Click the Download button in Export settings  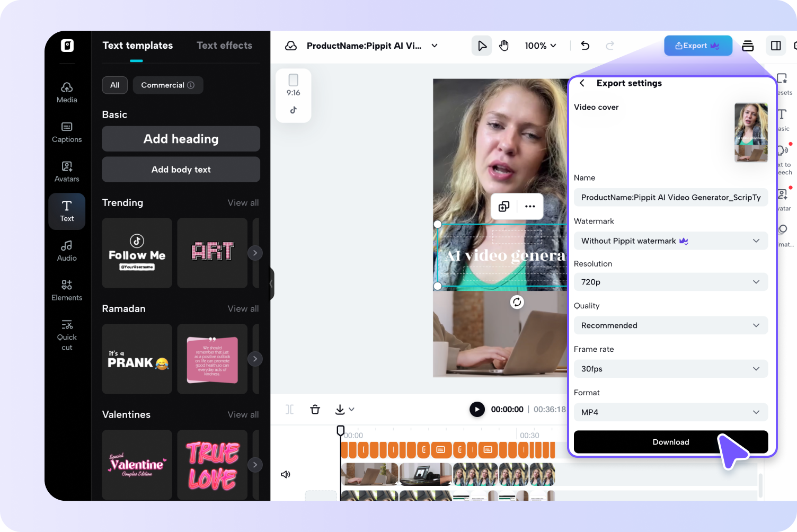coord(670,442)
